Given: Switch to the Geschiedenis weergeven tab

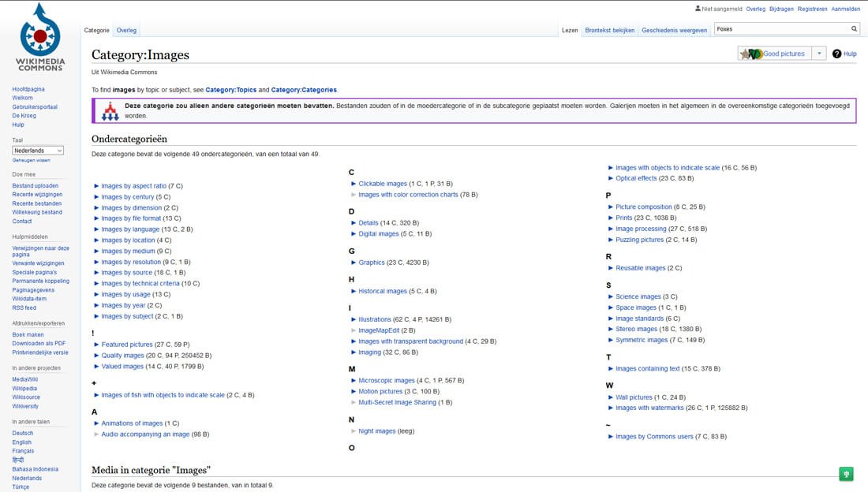Looking at the screenshot, I should click(x=674, y=29).
